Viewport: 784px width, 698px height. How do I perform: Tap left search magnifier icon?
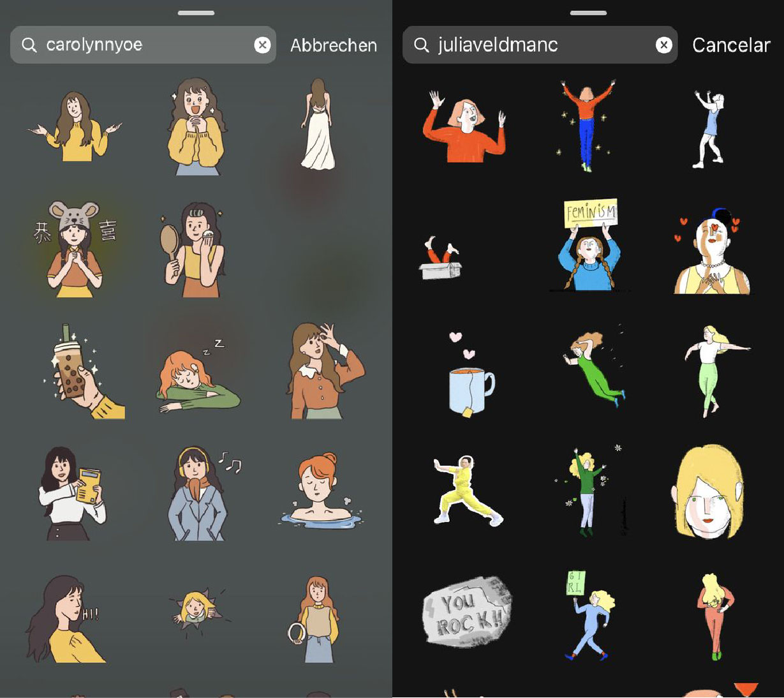(x=29, y=45)
